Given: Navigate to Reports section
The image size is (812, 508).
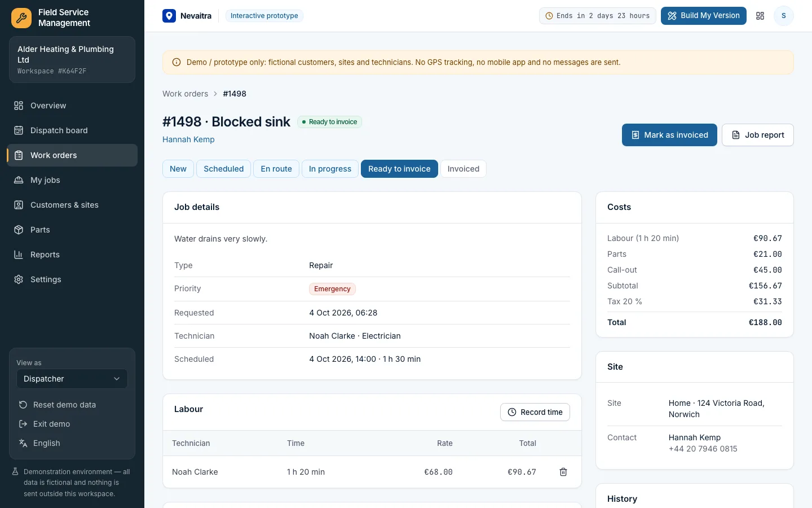Looking at the screenshot, I should pos(72,255).
